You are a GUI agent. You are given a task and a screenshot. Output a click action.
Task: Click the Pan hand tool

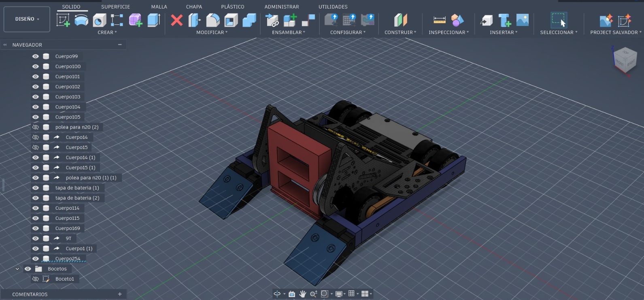click(302, 294)
